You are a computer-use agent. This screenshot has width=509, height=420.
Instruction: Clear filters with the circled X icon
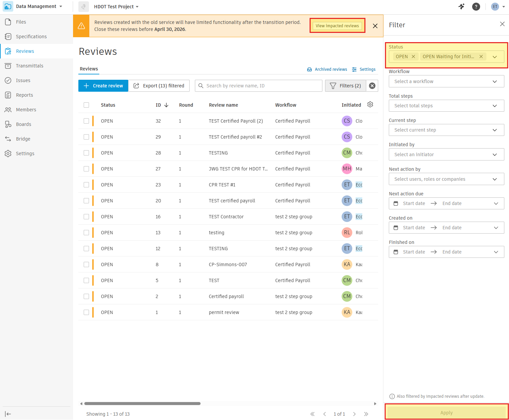click(x=372, y=86)
